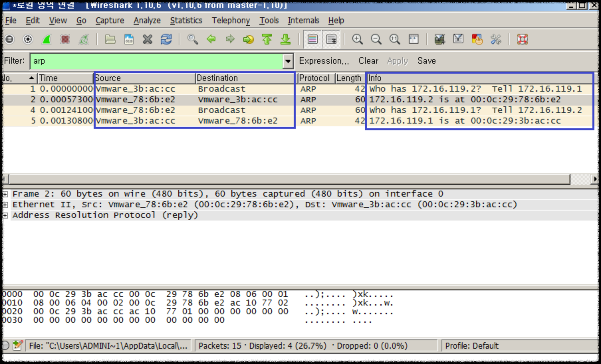Open capture options icon
601x364 pixels.
click(28, 40)
